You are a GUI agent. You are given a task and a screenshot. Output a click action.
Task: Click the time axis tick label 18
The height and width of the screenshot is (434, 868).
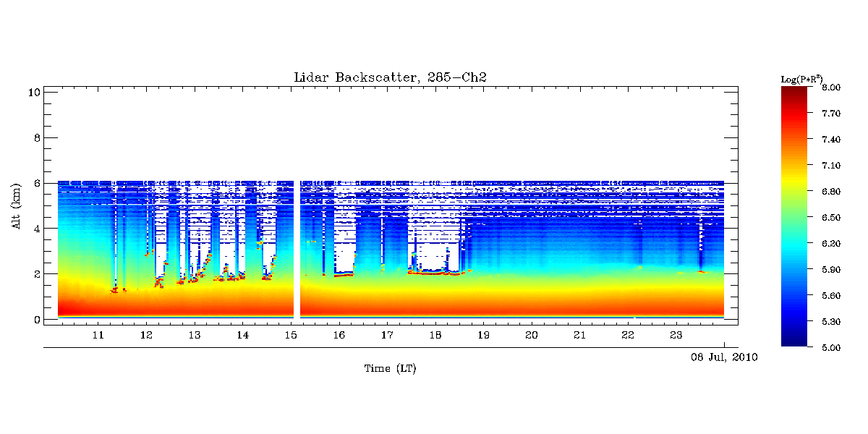click(435, 336)
